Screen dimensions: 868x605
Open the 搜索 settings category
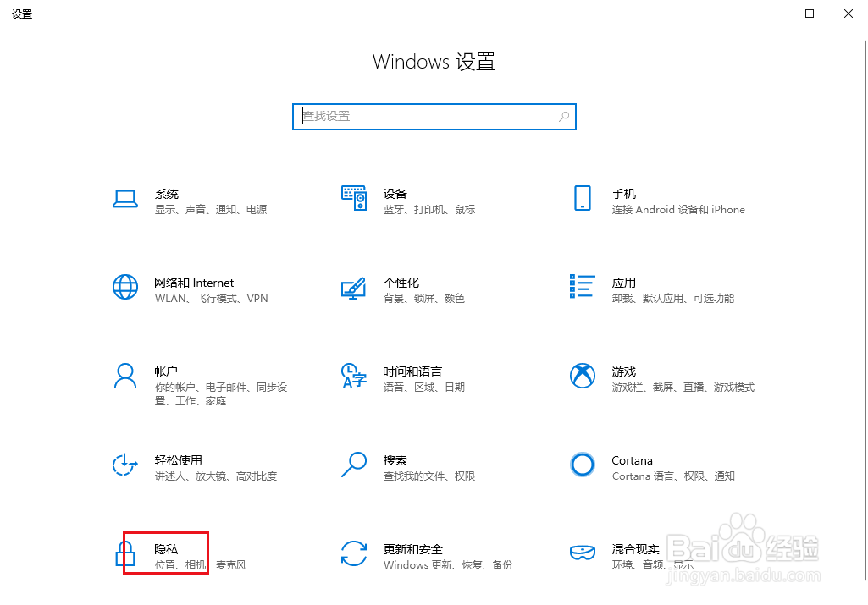[x=395, y=460]
